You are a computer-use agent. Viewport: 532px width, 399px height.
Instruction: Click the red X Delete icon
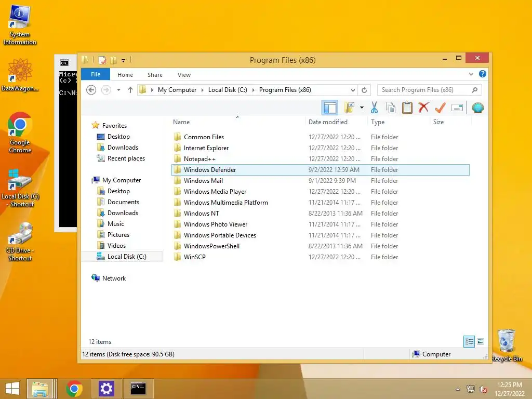pyautogui.click(x=423, y=108)
